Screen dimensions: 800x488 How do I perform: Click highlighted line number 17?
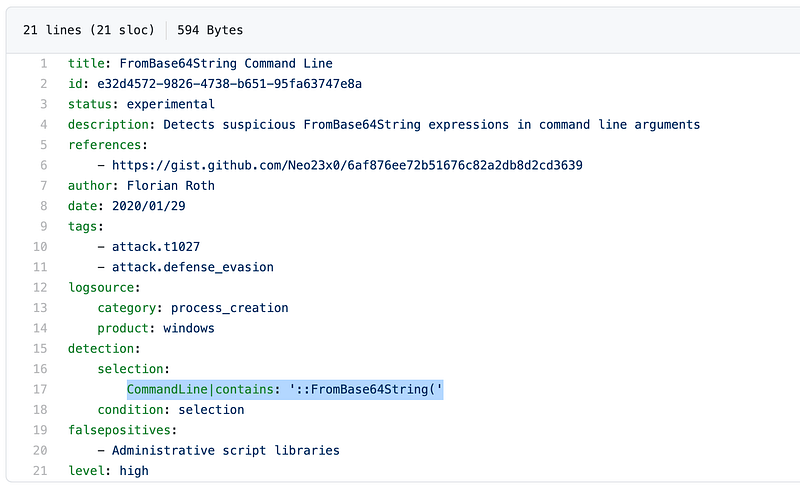coord(40,389)
